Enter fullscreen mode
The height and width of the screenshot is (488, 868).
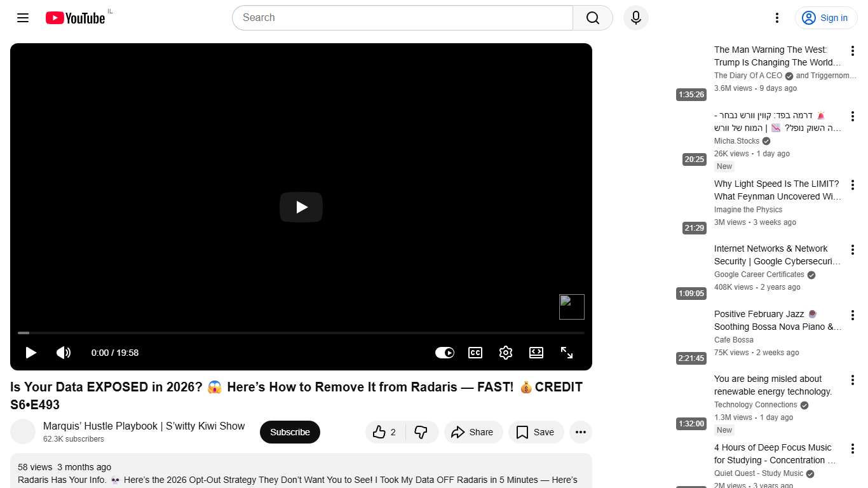tap(566, 353)
